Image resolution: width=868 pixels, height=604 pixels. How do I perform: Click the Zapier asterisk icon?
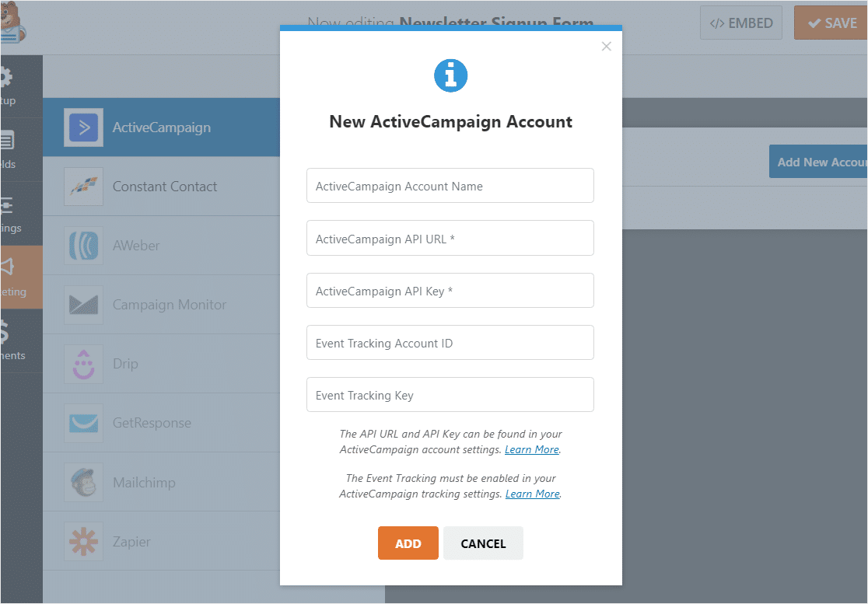[83, 540]
